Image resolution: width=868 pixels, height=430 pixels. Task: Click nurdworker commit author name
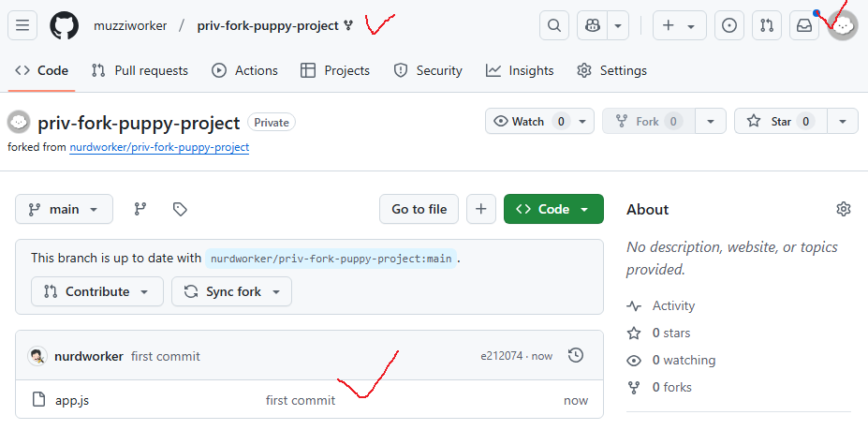coord(89,356)
